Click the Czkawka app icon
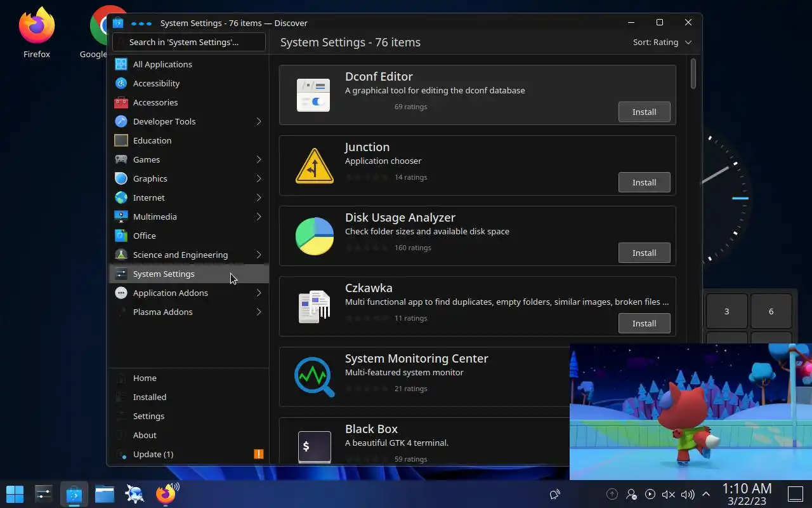Screen dimensions: 812x508 pyautogui.click(x=315, y=307)
